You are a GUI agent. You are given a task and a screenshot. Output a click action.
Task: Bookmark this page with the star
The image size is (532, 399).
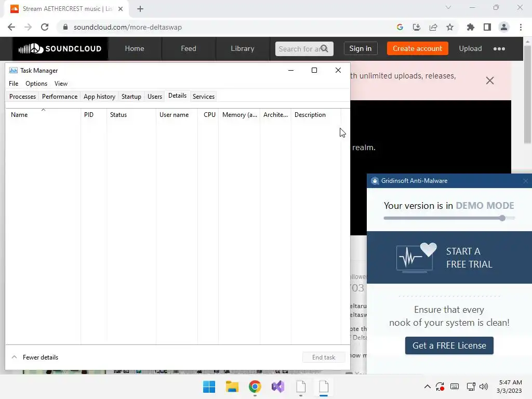pos(449,27)
